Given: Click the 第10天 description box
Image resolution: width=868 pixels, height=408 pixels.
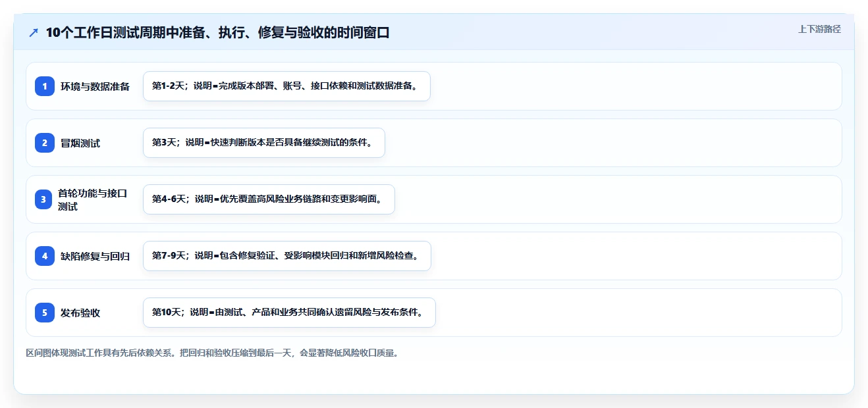Looking at the screenshot, I should click(289, 313).
